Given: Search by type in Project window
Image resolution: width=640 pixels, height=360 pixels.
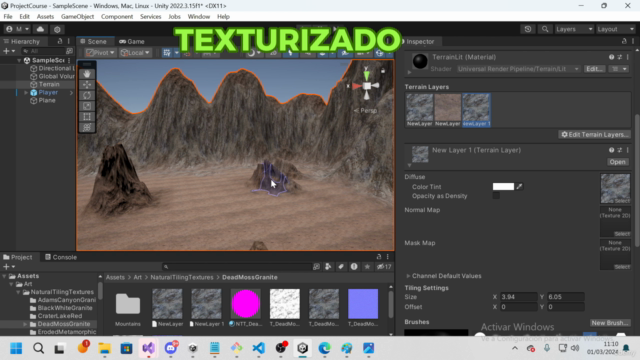Looking at the screenshot, I should [x=328, y=267].
